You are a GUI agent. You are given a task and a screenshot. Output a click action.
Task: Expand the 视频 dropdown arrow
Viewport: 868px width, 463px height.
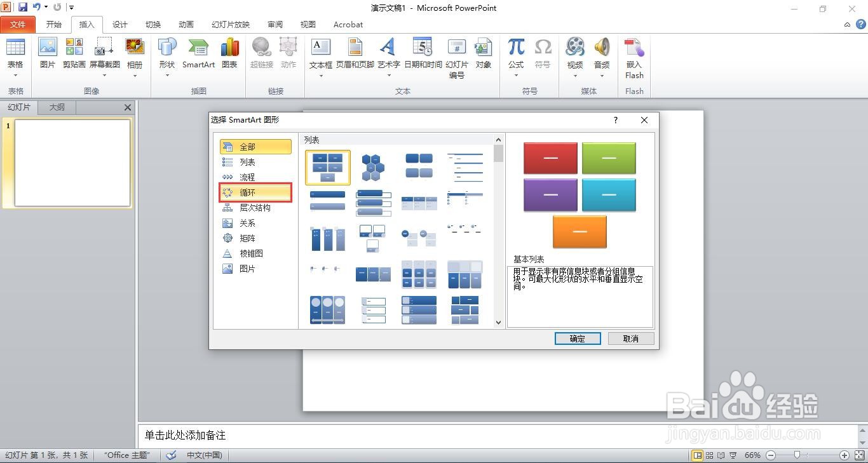(x=575, y=76)
